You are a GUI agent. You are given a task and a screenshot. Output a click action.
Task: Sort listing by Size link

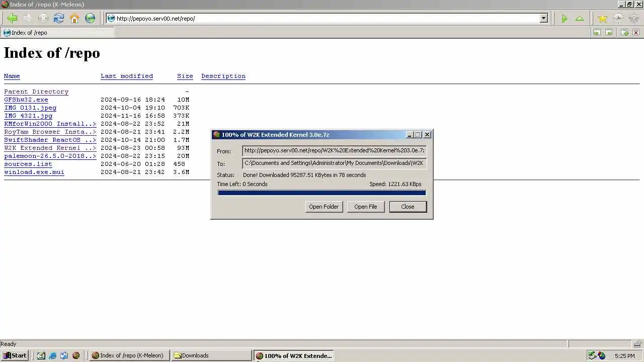pos(185,76)
